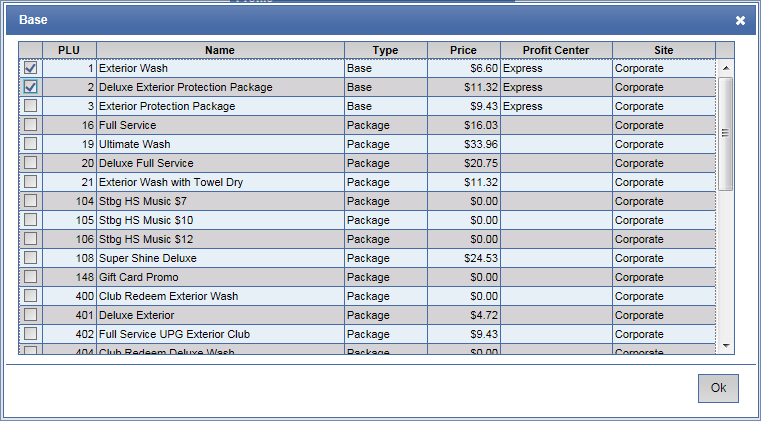Uncheck the Exterior Wash checkbox

click(31, 68)
